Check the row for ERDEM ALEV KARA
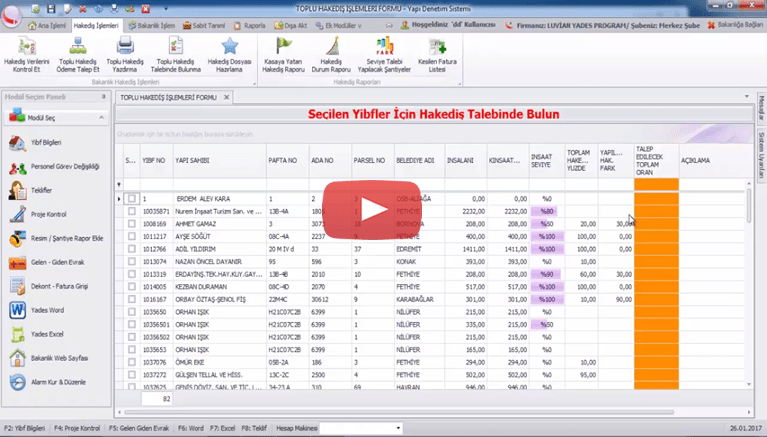Viewport: 767px width, 437px height. tap(131, 199)
